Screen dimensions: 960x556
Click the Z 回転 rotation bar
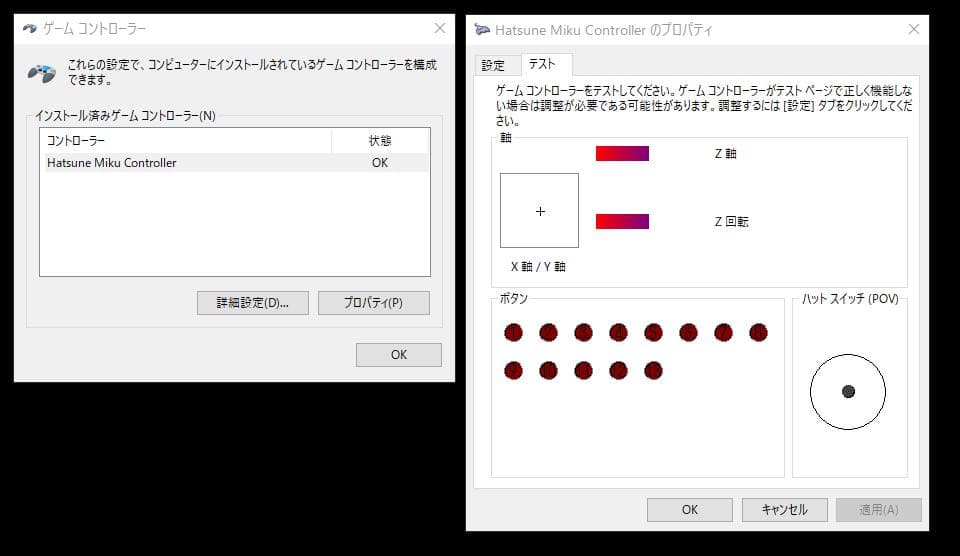[622, 221]
